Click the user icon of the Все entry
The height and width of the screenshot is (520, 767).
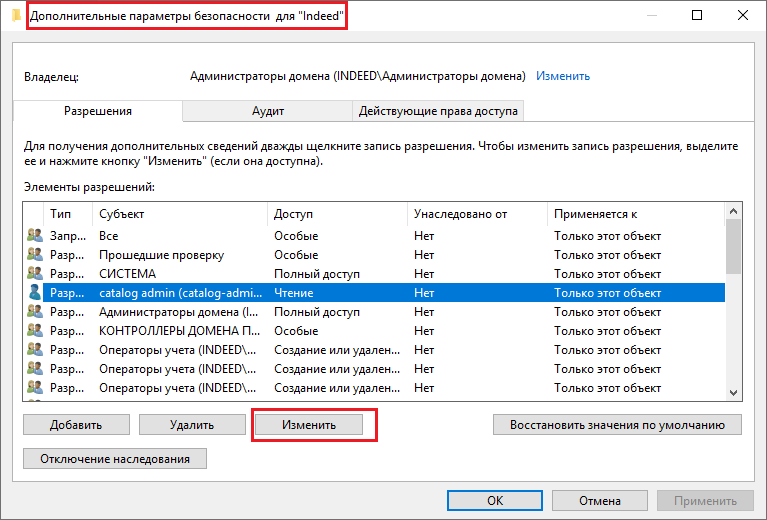[35, 235]
